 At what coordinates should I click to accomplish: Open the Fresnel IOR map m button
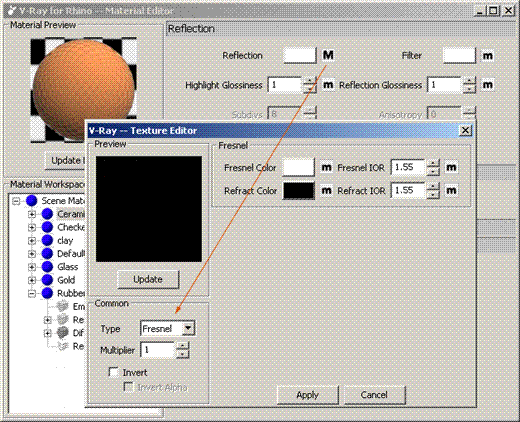click(x=451, y=167)
